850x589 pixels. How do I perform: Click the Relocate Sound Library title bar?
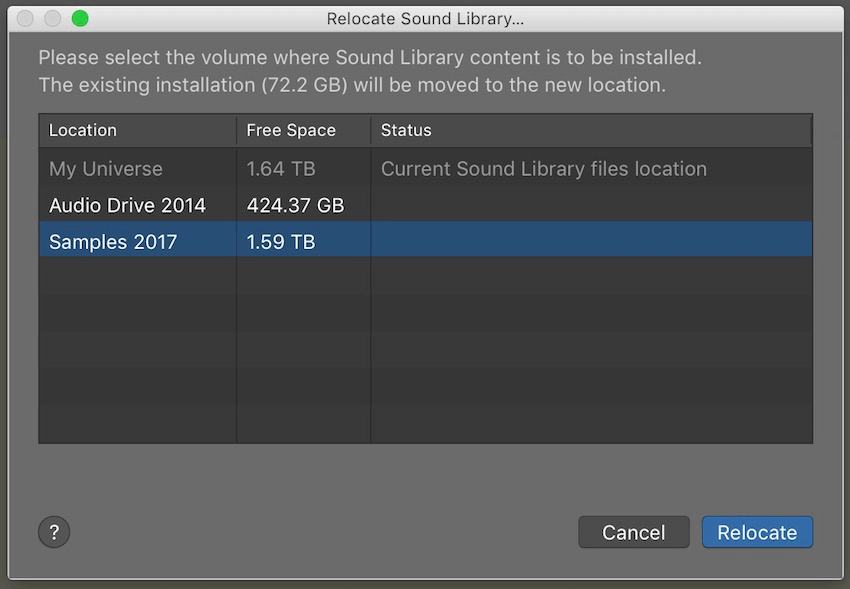(425, 18)
